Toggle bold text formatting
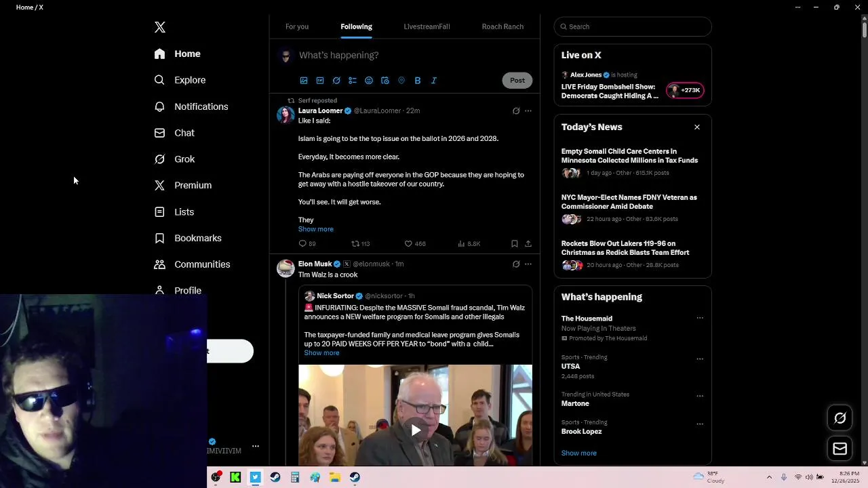This screenshot has width=868, height=488. pos(418,80)
